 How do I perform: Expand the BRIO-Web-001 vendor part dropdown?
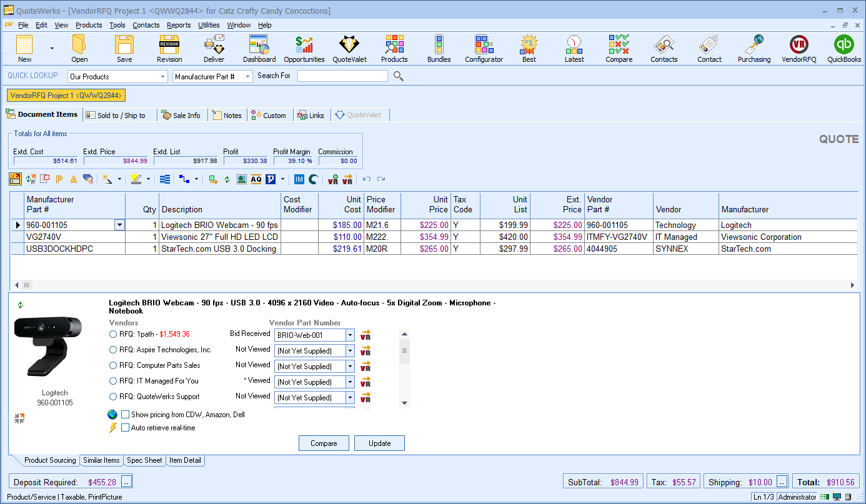click(350, 335)
